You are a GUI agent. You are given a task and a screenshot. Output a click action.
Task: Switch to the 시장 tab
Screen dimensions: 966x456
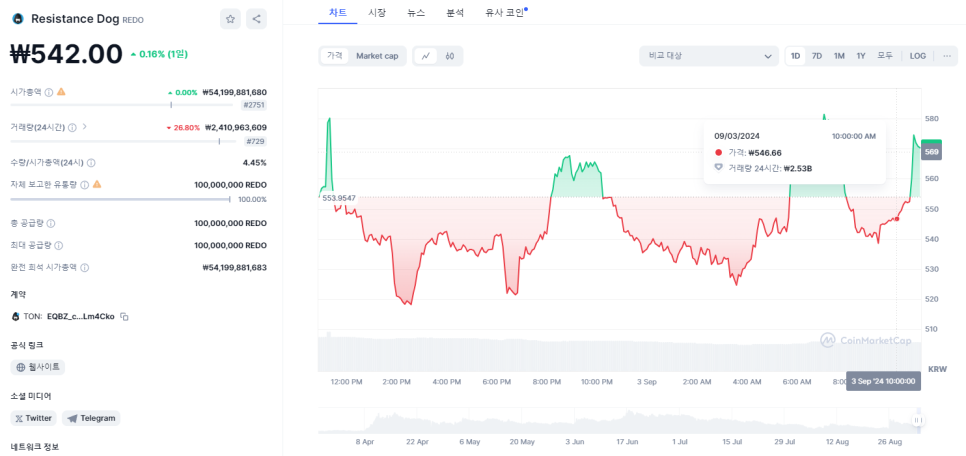point(377,12)
